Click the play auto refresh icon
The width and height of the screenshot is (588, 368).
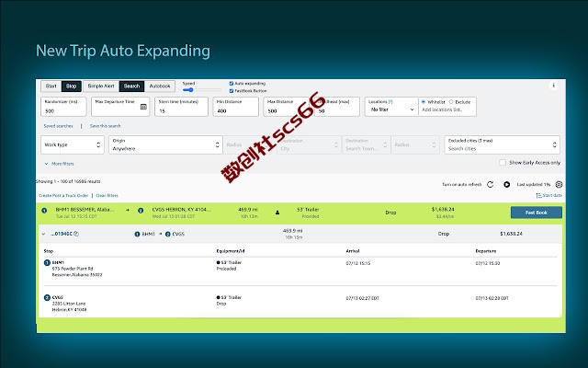pyautogui.click(x=506, y=184)
